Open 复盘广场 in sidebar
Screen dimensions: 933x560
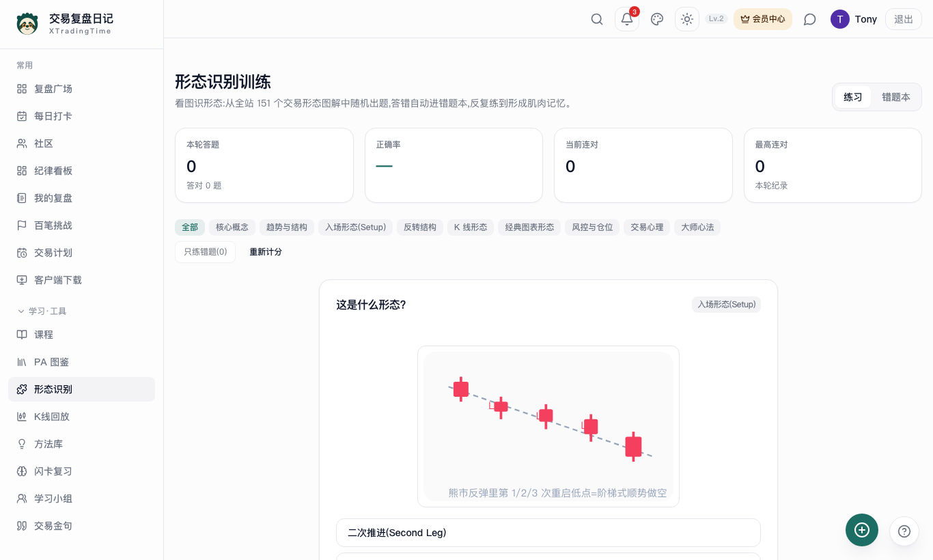tap(81, 89)
